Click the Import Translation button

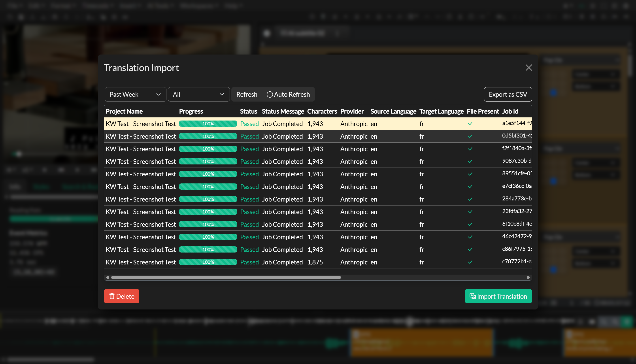pos(498,296)
